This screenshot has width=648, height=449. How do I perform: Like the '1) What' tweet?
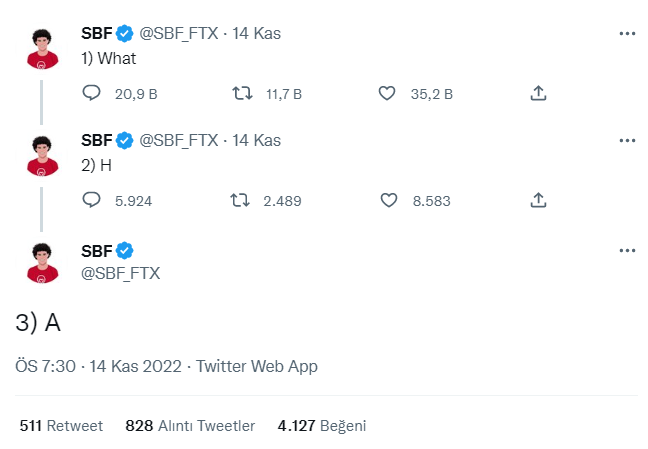389,93
